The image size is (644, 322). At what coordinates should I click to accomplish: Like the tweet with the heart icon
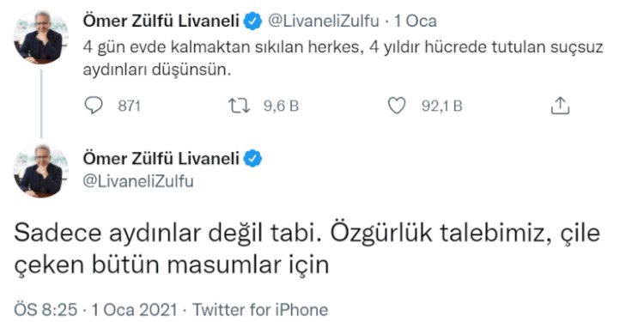click(397, 106)
